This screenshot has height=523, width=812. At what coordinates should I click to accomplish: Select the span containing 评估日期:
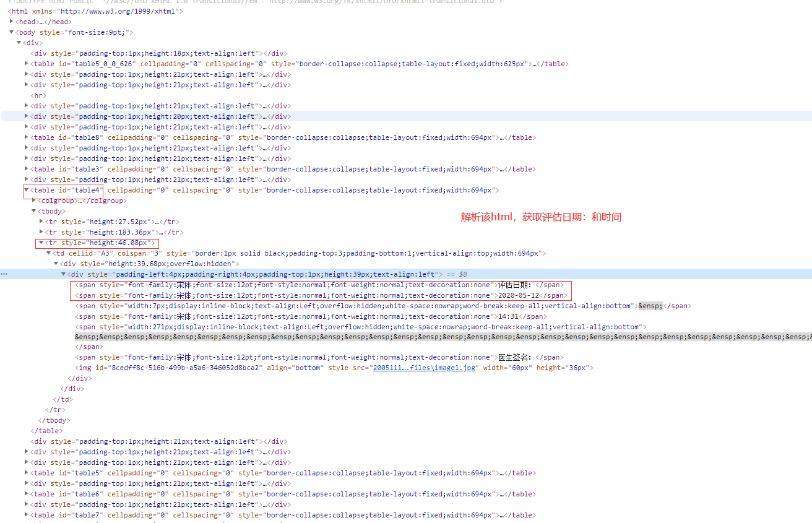coord(319,285)
